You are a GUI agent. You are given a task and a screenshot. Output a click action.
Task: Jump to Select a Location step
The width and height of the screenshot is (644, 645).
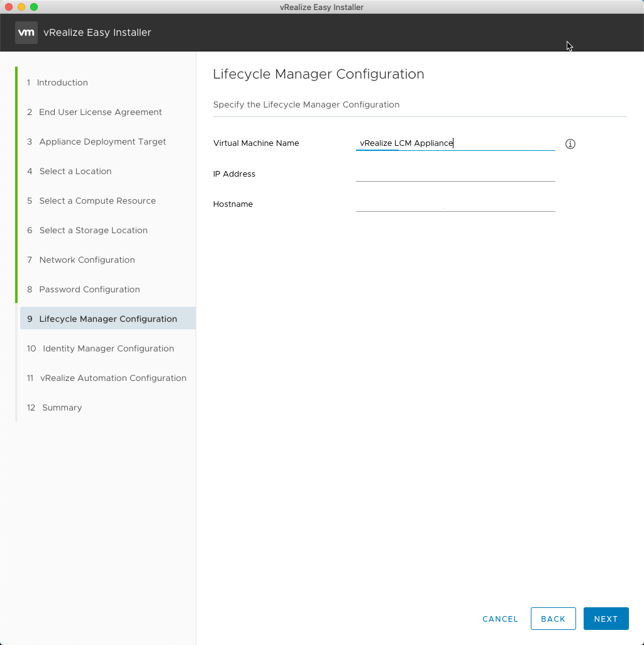point(75,171)
